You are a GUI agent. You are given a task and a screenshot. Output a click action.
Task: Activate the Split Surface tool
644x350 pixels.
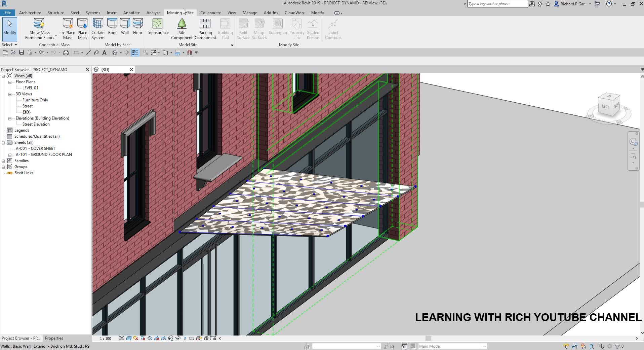243,28
